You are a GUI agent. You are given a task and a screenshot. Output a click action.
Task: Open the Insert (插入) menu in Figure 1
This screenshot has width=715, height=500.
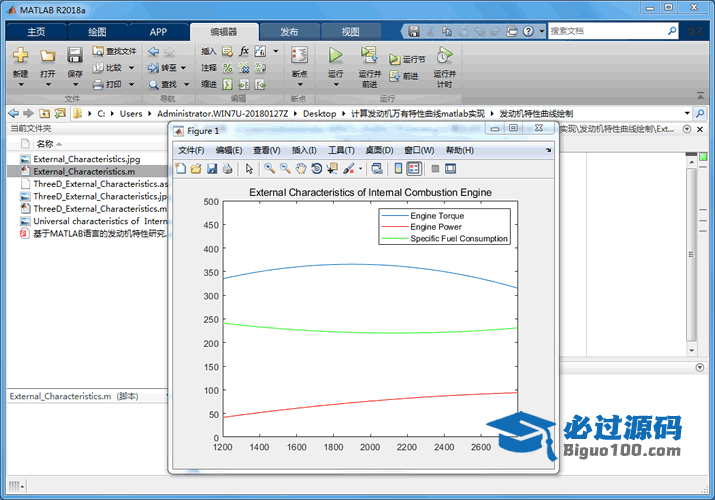pos(303,150)
